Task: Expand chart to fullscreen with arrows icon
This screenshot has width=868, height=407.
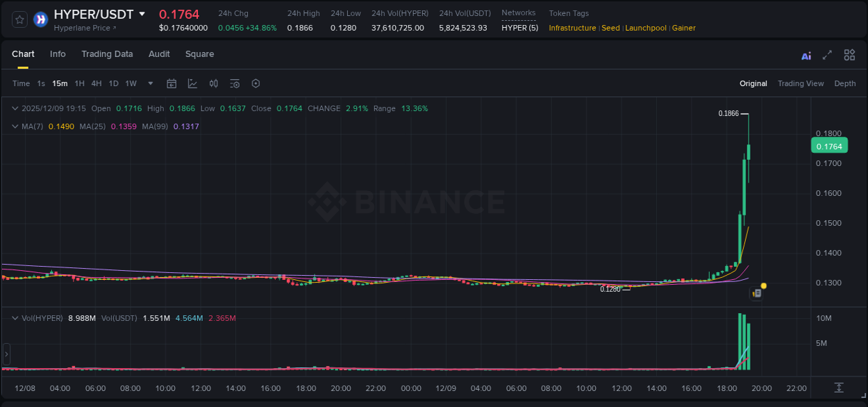Action: click(x=827, y=54)
